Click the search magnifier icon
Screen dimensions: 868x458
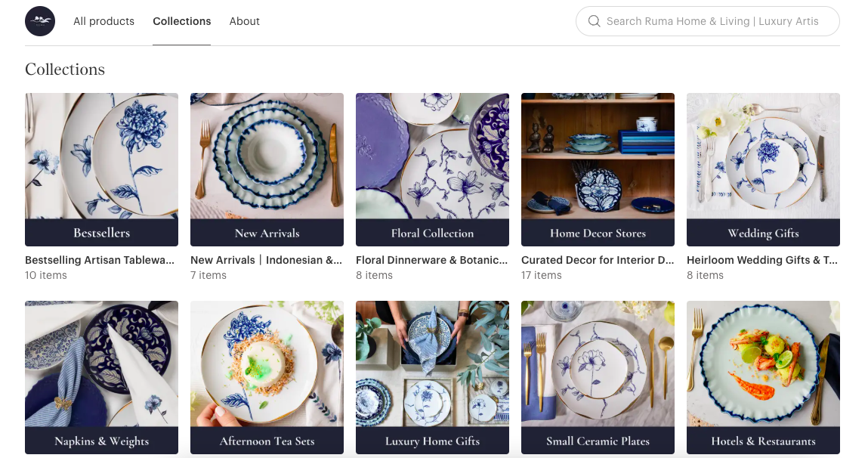(x=594, y=21)
